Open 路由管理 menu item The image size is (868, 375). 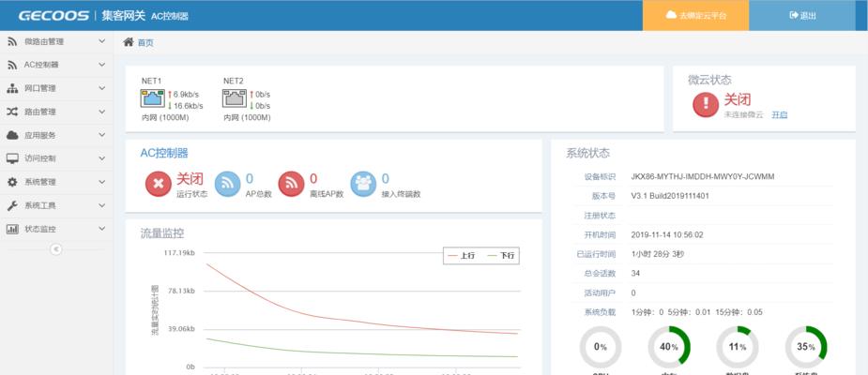(56, 112)
